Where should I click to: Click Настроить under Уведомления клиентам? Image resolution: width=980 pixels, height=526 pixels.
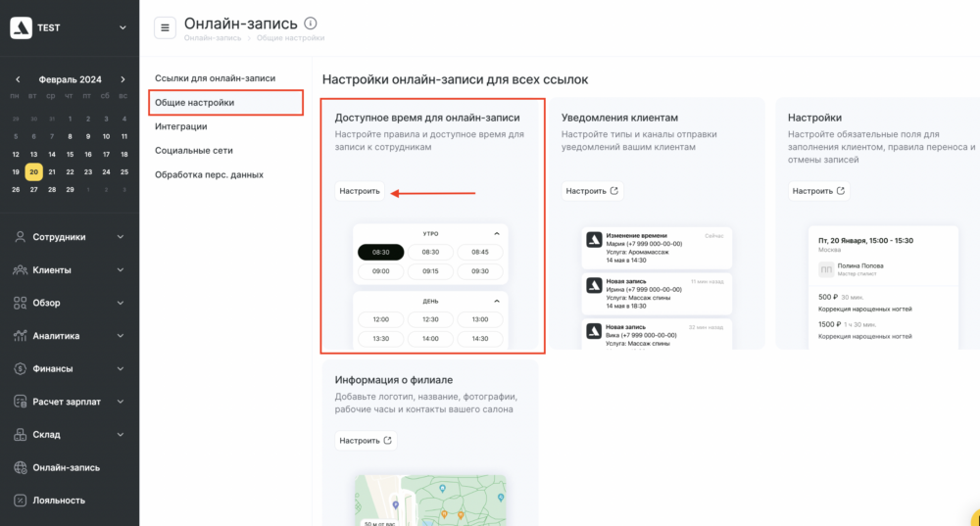(x=592, y=191)
